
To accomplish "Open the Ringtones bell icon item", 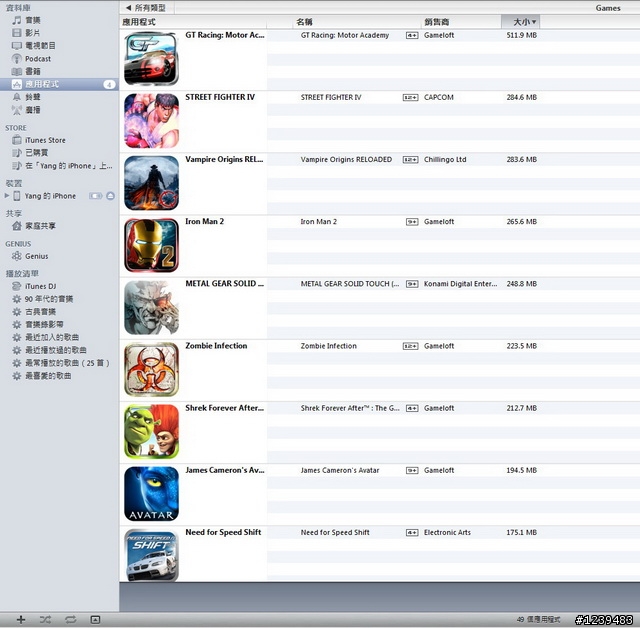I will click(x=17, y=97).
